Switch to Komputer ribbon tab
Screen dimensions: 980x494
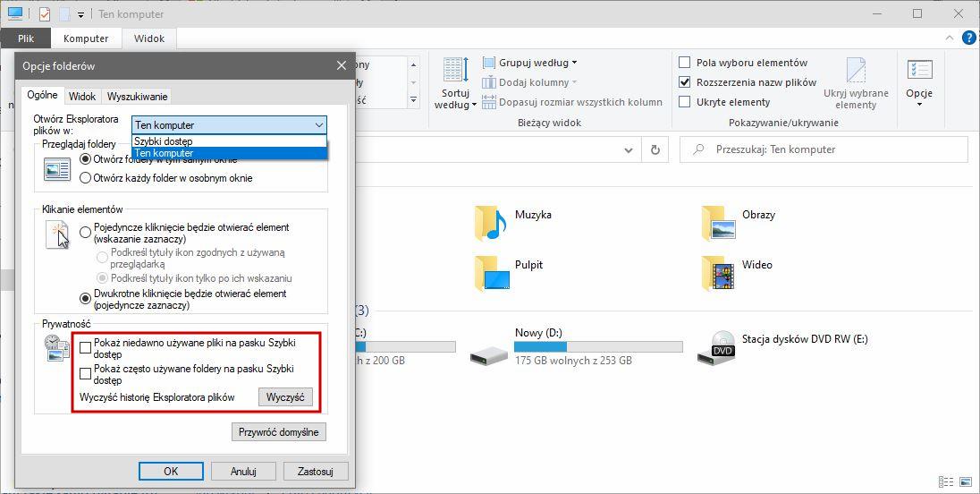86,38
